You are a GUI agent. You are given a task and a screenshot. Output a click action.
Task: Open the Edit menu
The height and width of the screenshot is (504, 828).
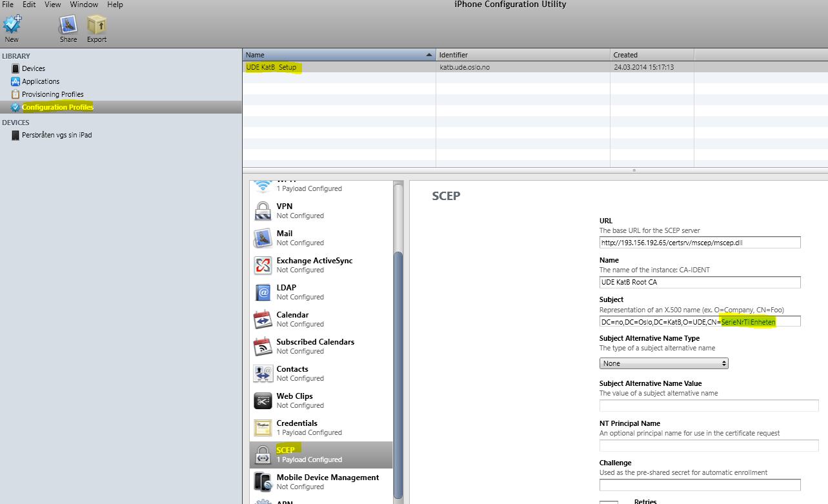[x=29, y=5]
